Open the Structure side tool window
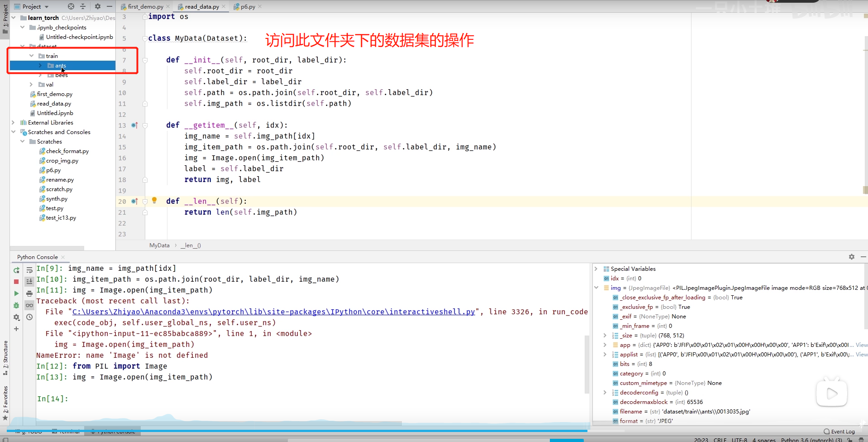This screenshot has height=442, width=868. (x=5, y=358)
